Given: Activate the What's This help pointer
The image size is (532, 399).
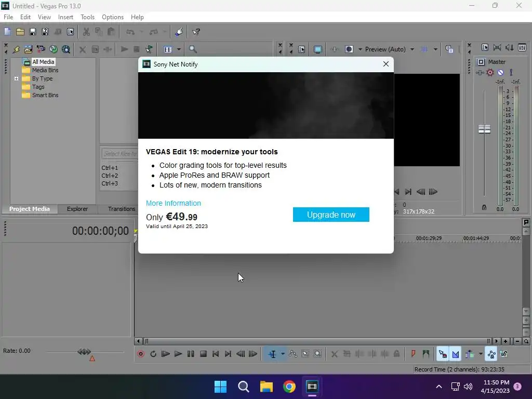Looking at the screenshot, I should click(x=196, y=32).
